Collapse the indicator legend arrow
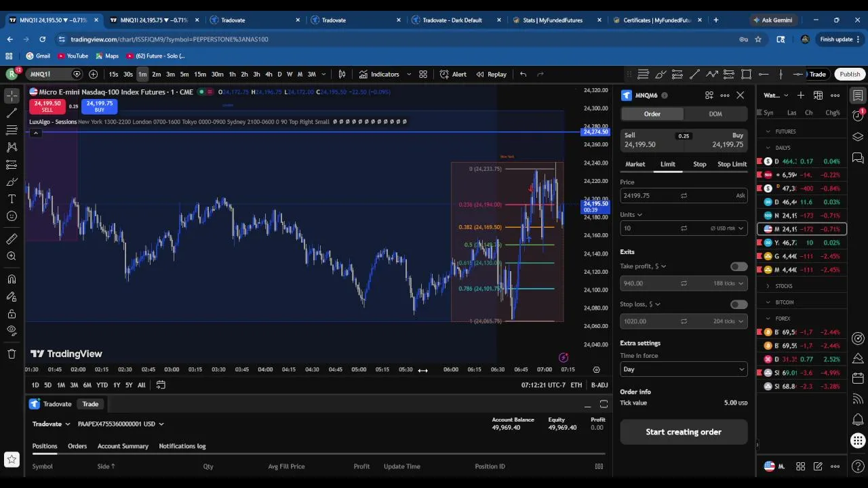This screenshot has width=868, height=488. (35, 133)
